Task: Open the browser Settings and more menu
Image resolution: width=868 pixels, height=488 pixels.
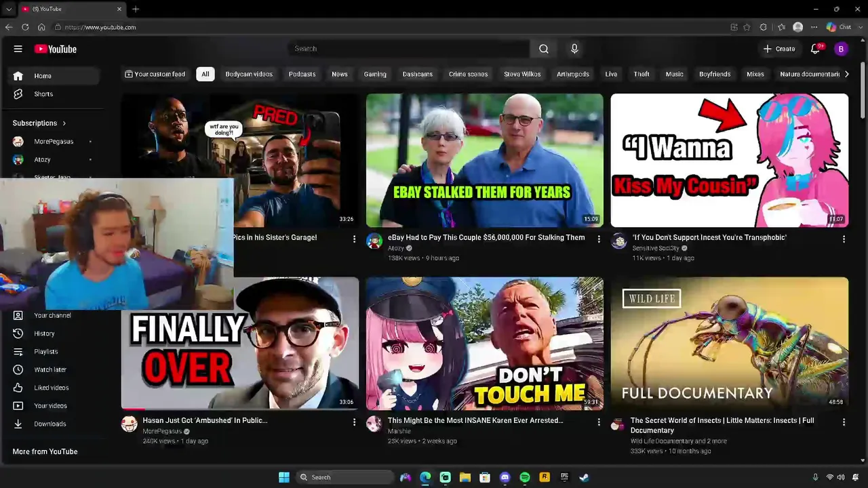Action: [814, 27]
